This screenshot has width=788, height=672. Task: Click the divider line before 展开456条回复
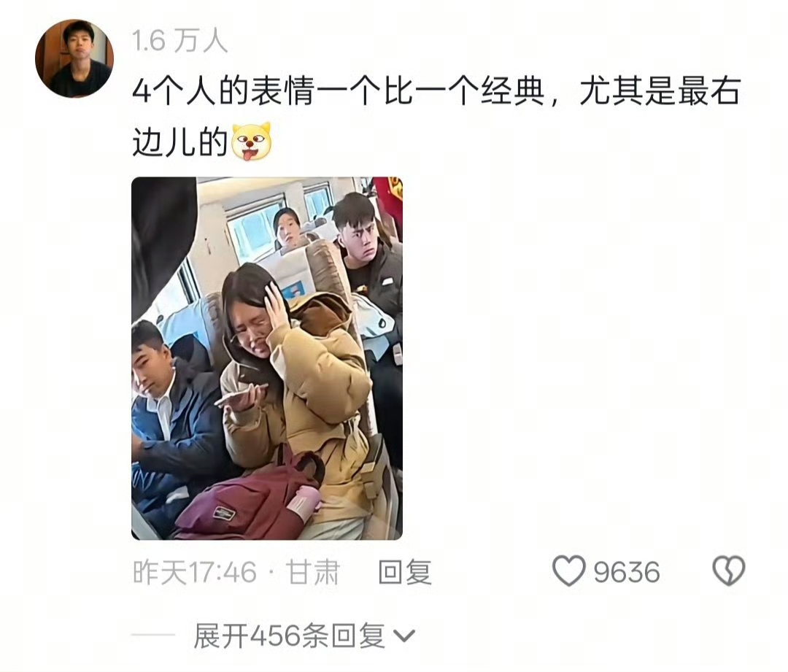click(152, 635)
